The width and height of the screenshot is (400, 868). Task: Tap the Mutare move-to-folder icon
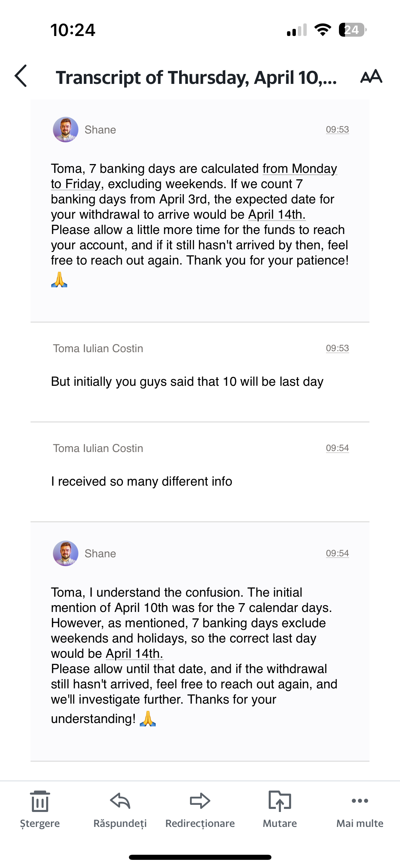coord(280,801)
